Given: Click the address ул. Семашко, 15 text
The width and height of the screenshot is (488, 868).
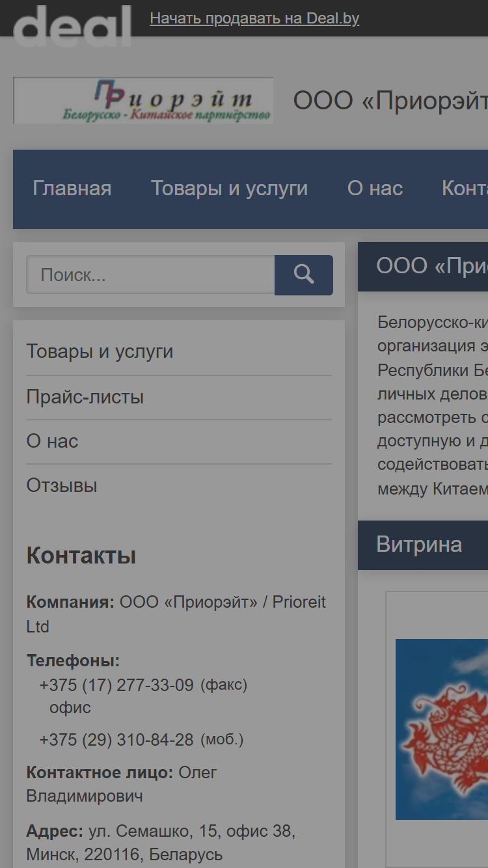Looking at the screenshot, I should [161, 843].
